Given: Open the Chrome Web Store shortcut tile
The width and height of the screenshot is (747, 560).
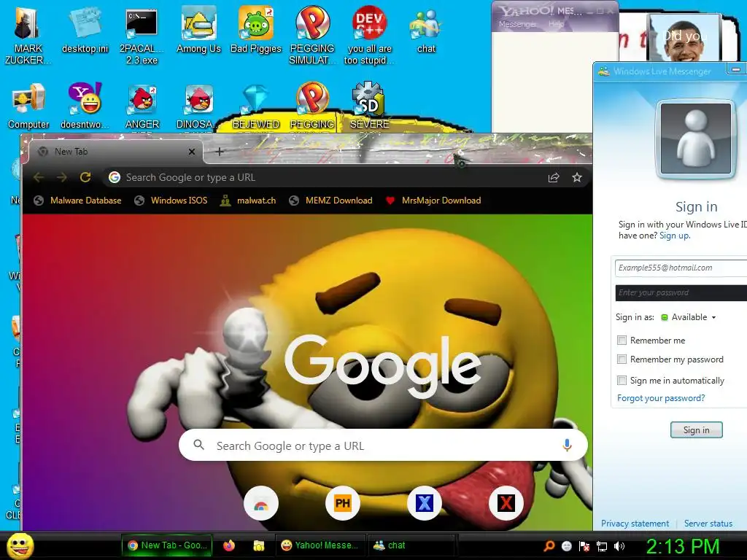Looking at the screenshot, I should [261, 503].
